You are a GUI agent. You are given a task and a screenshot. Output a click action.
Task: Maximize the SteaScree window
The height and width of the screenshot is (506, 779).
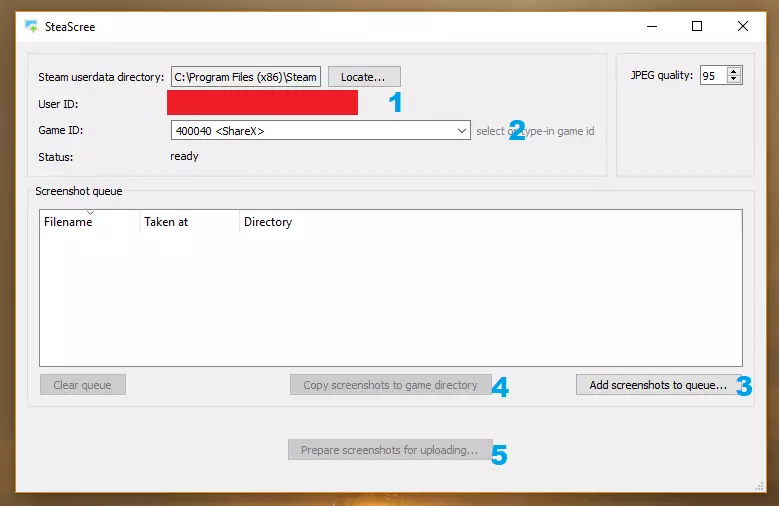point(697,26)
